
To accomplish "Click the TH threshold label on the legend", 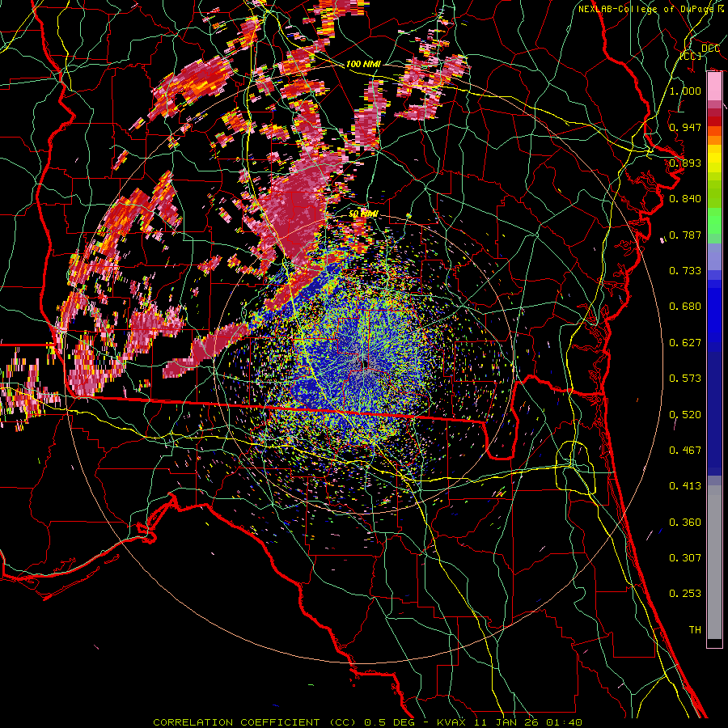I will tap(695, 630).
